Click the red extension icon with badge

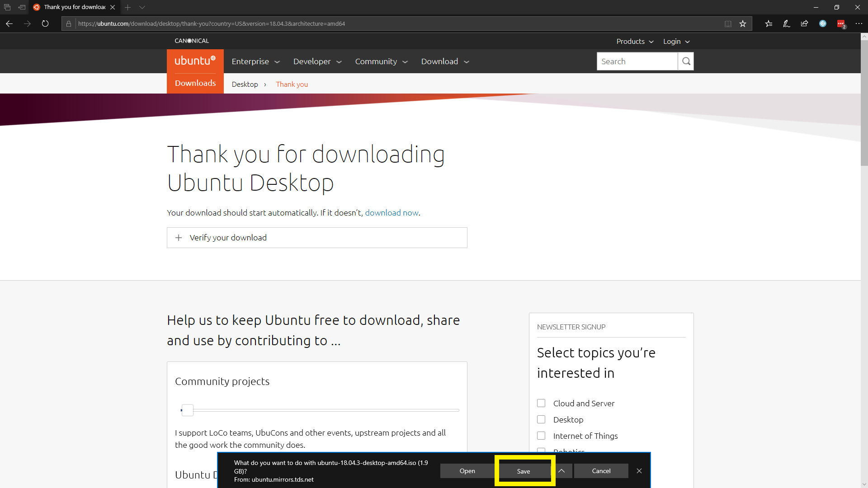click(841, 24)
